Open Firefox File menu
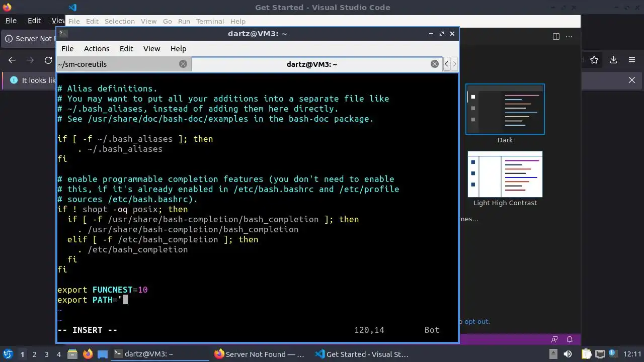The width and height of the screenshot is (644, 362). pos(11,21)
